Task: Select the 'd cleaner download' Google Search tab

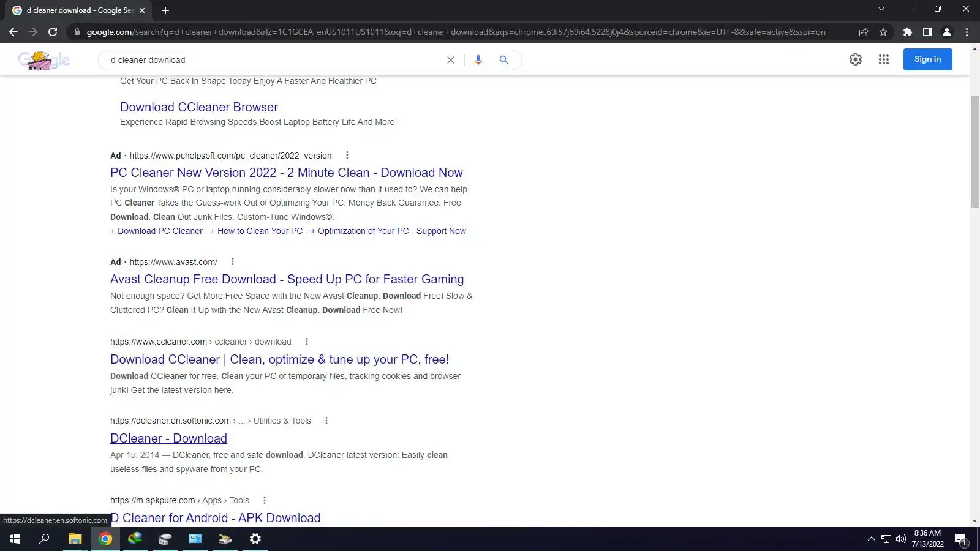Action: (x=78, y=10)
